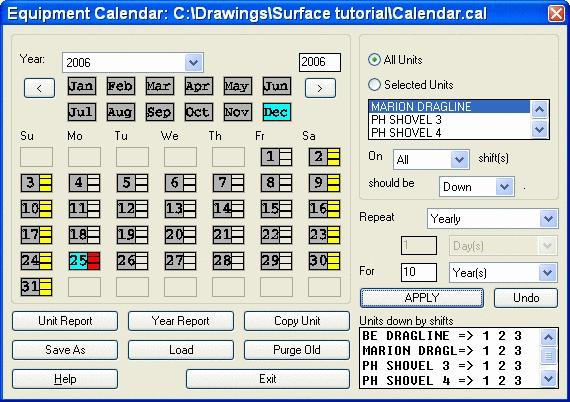The image size is (570, 402).
Task: Go to next month with right arrow
Action: tap(320, 88)
